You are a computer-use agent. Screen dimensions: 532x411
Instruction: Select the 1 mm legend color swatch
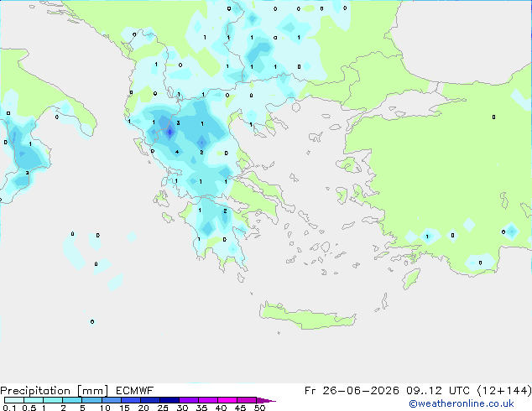click(x=53, y=400)
